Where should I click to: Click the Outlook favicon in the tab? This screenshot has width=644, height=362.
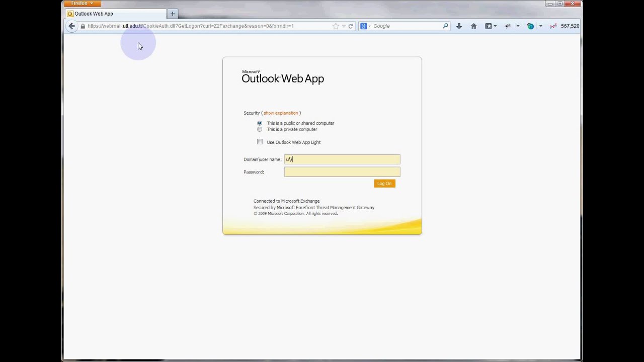coord(70,14)
